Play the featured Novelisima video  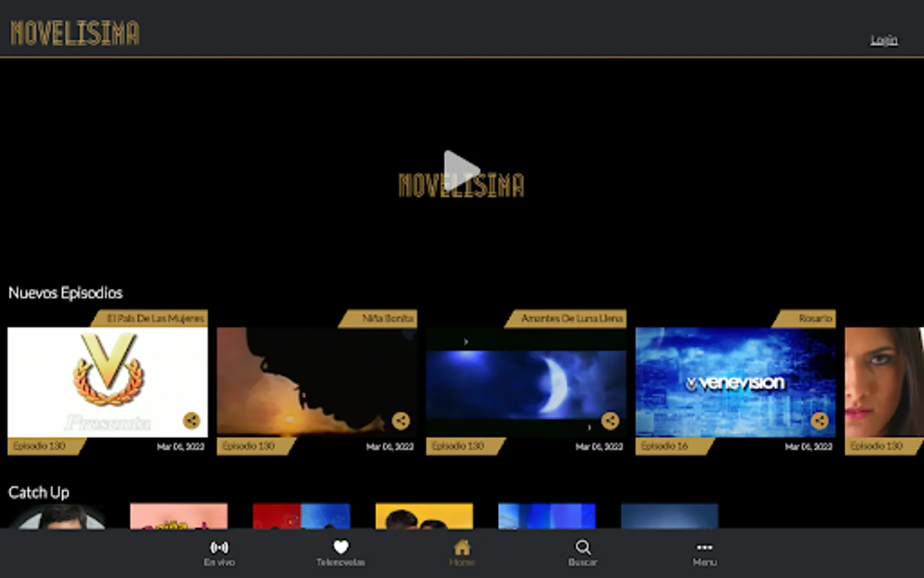pyautogui.click(x=461, y=171)
